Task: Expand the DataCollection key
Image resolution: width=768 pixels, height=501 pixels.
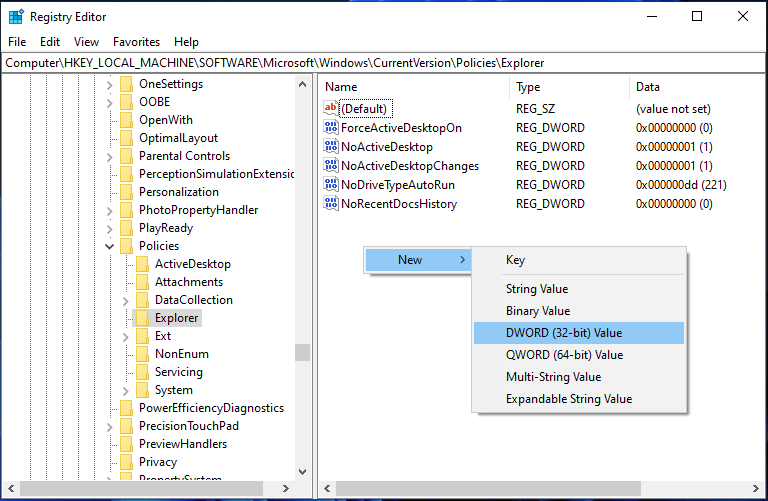Action: pyautogui.click(x=126, y=301)
